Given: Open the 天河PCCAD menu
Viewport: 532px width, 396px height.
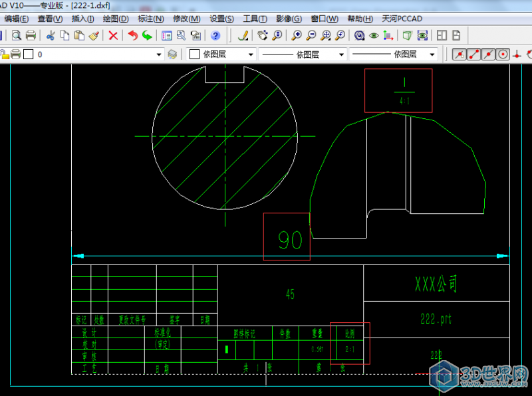Looking at the screenshot, I should click(402, 19).
